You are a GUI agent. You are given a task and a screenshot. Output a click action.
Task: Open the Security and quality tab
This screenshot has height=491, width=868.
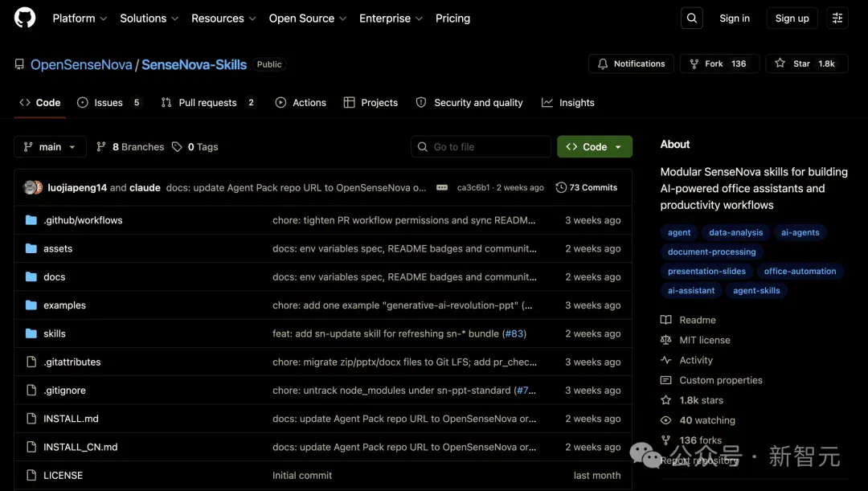(x=469, y=102)
